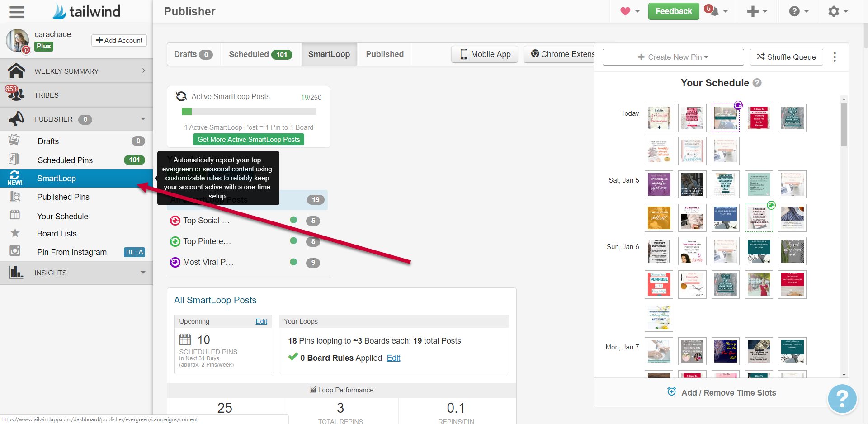This screenshot has width=868, height=424.
Task: Click the Chrome Extension button
Action: tap(559, 54)
